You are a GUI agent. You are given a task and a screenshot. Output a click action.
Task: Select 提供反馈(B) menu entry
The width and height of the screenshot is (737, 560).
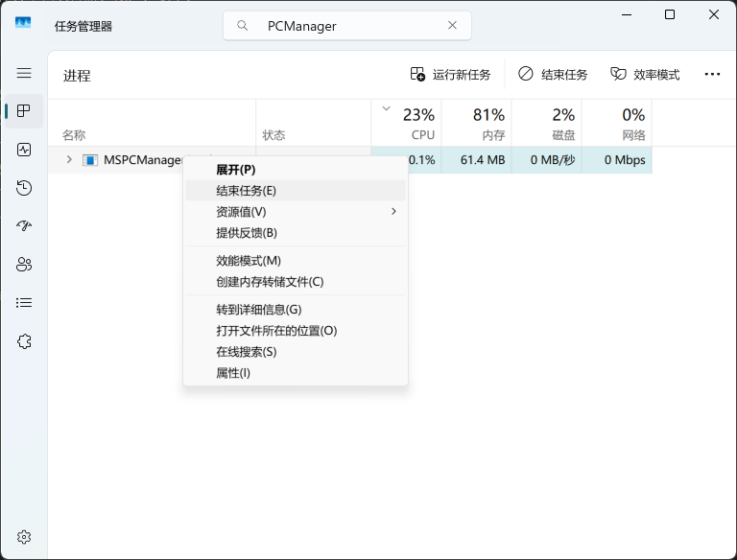[x=296, y=233]
